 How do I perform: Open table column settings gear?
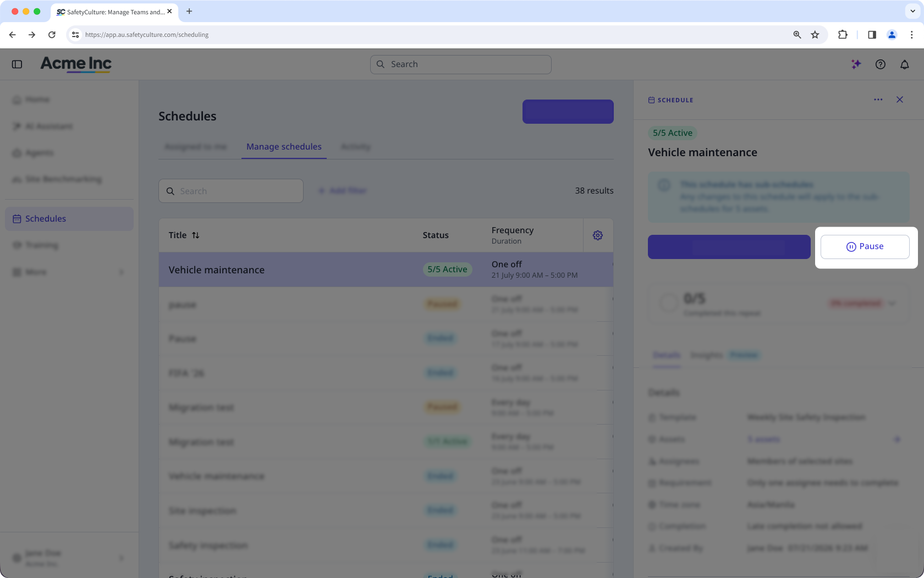point(598,235)
